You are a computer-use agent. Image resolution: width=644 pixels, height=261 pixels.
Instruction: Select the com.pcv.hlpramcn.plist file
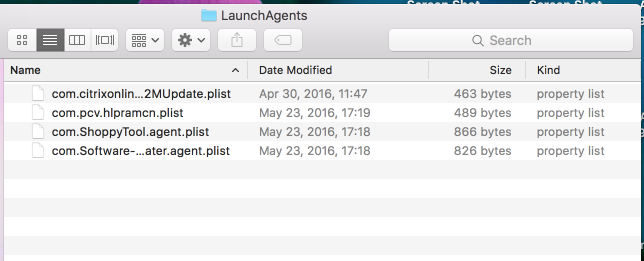(x=117, y=113)
